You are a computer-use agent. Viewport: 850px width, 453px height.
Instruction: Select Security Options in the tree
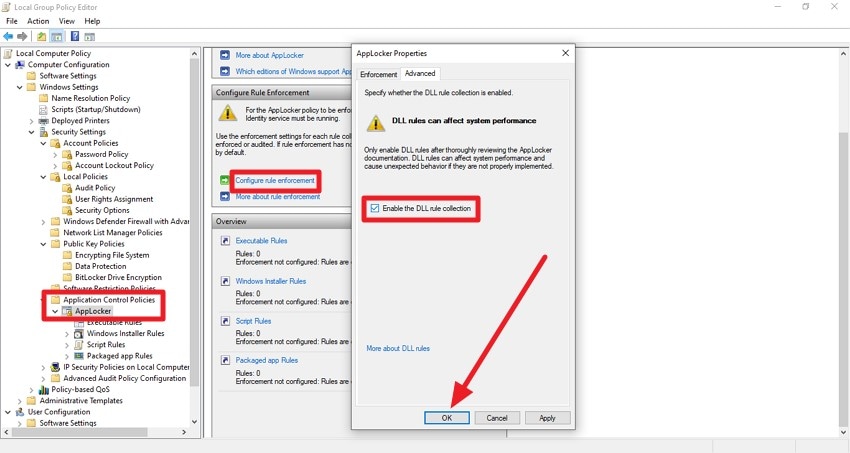(x=102, y=210)
